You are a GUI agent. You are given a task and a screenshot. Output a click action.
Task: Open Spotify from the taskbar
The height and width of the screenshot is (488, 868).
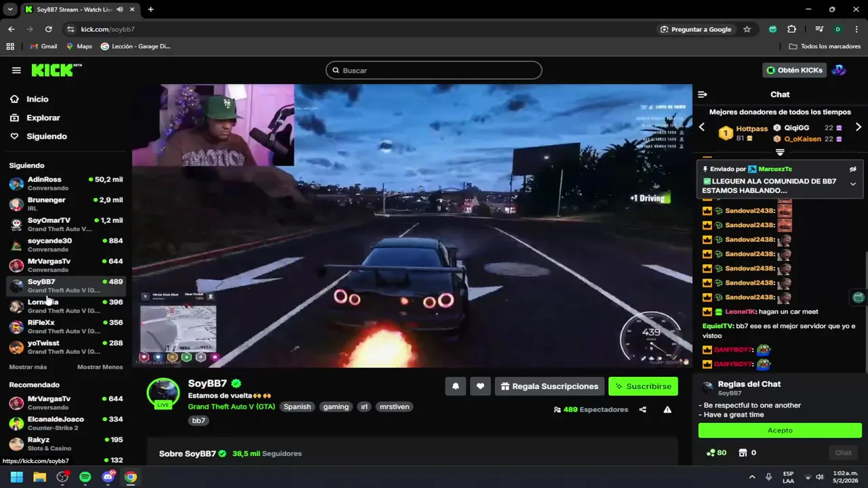pyautogui.click(x=85, y=477)
